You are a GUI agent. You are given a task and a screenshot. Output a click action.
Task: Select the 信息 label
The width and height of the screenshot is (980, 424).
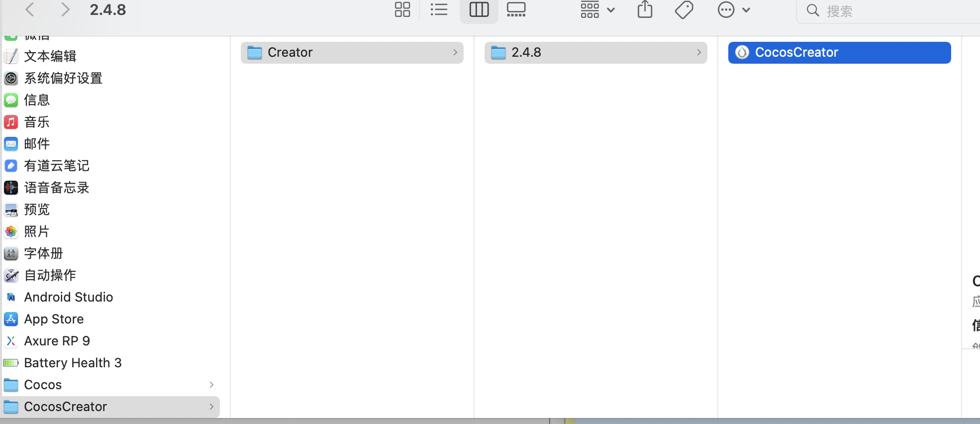[x=37, y=100]
